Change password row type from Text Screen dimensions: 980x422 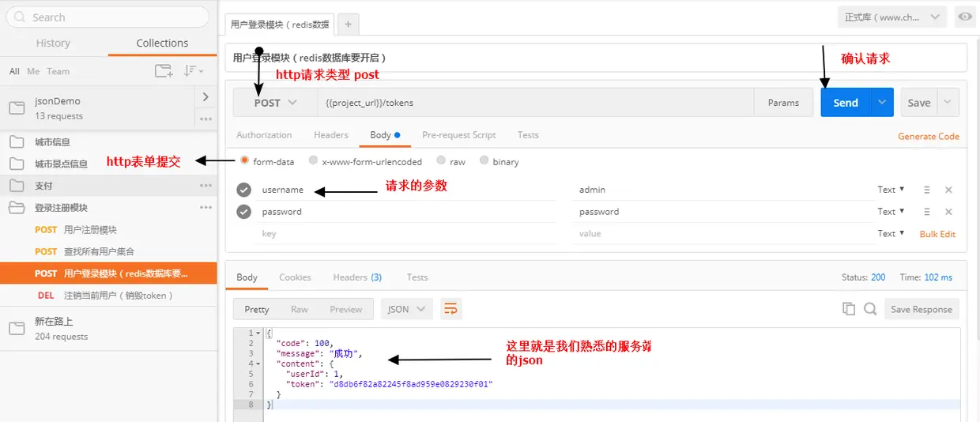click(891, 212)
